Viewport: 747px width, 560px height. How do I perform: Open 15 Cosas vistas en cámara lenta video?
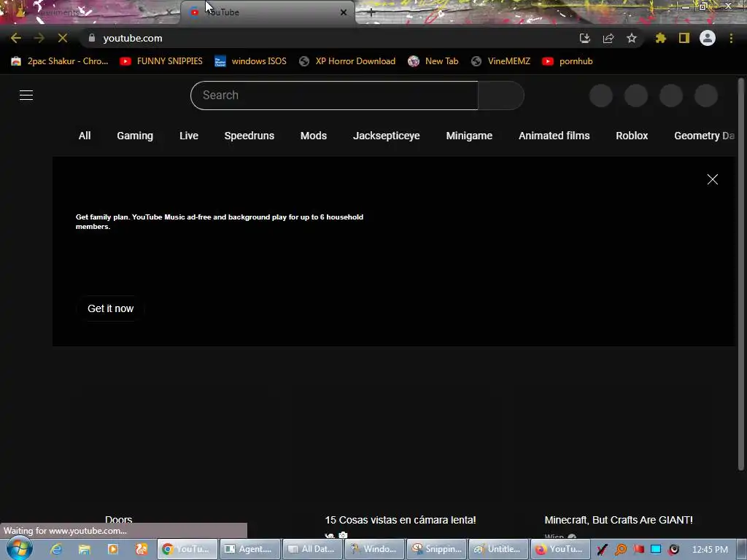pos(400,520)
